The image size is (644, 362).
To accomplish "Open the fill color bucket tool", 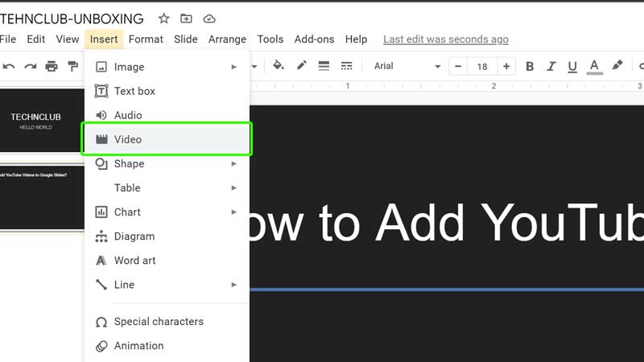I will 279,65.
